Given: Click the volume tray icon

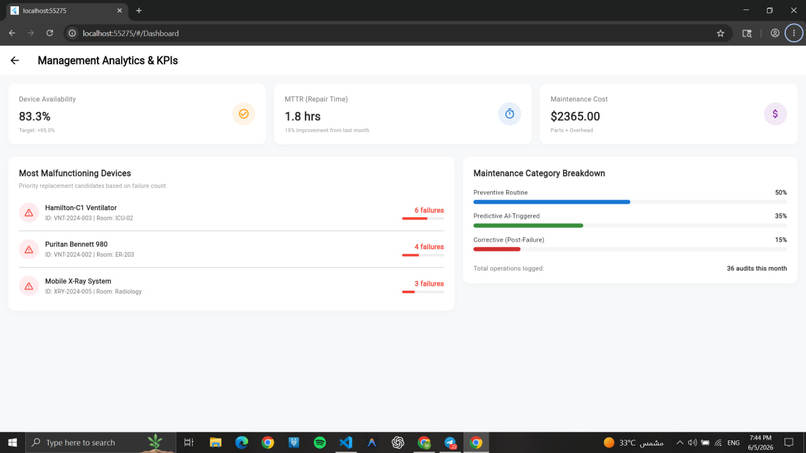Looking at the screenshot, I should pos(692,442).
